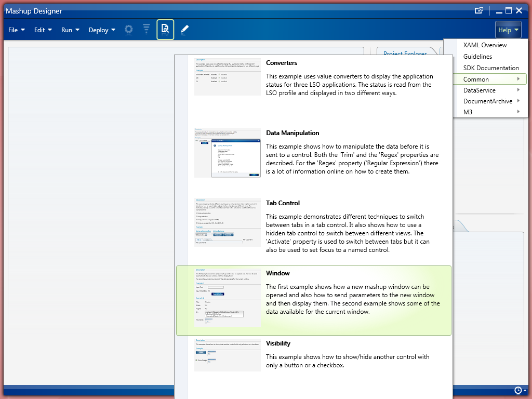
Task: Click the clock icon in status bar
Action: (518, 390)
